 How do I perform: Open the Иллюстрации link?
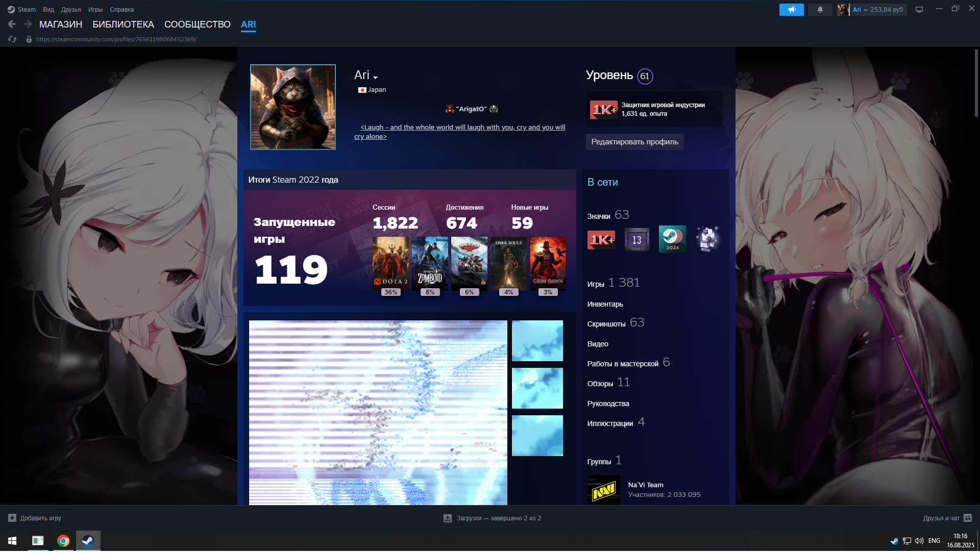point(616,422)
